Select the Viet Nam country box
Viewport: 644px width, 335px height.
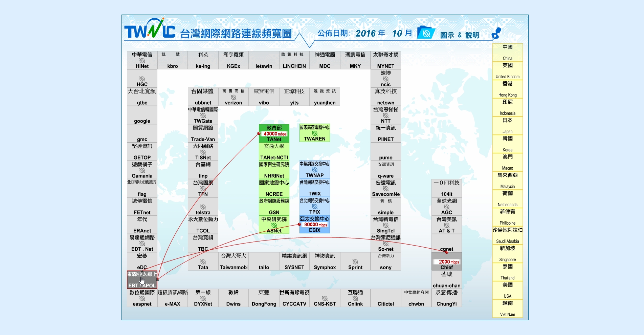[x=508, y=309]
